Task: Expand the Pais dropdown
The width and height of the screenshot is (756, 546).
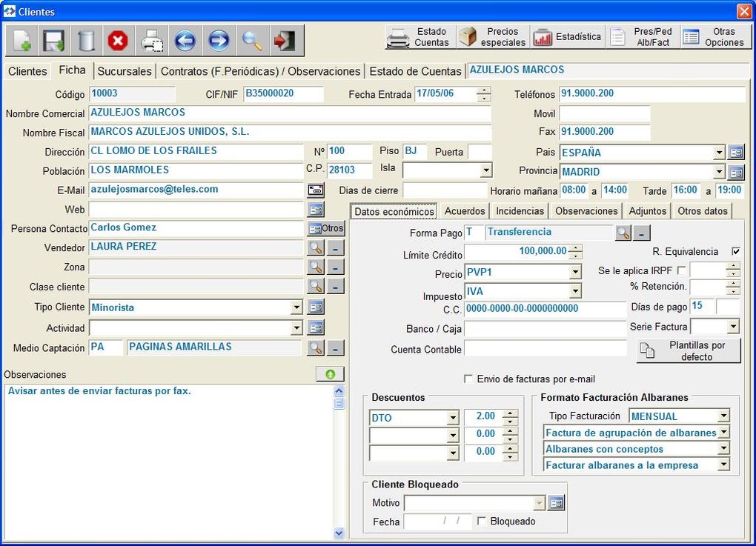Action: coord(719,153)
